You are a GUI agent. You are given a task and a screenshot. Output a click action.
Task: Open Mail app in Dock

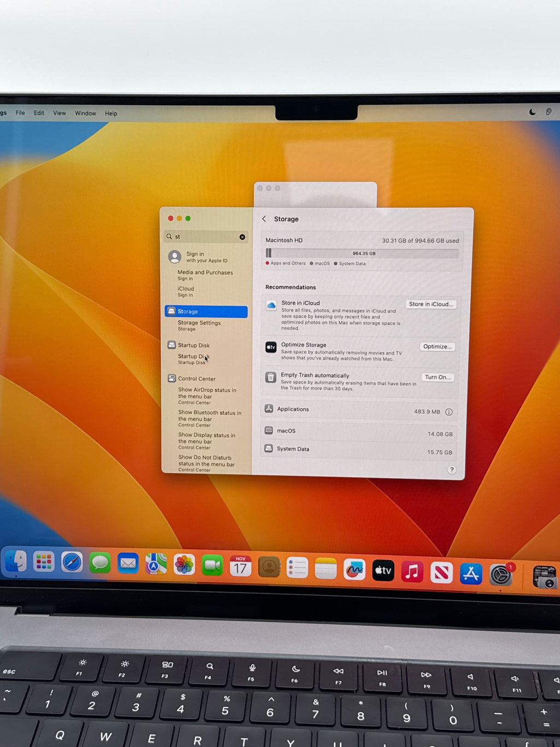click(x=128, y=563)
